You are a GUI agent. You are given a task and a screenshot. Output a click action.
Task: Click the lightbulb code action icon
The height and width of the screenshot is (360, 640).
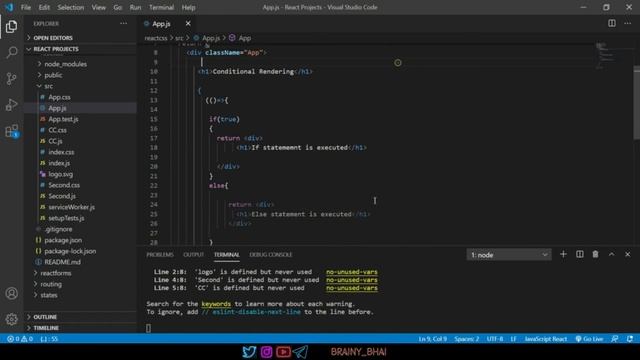tap(398, 63)
